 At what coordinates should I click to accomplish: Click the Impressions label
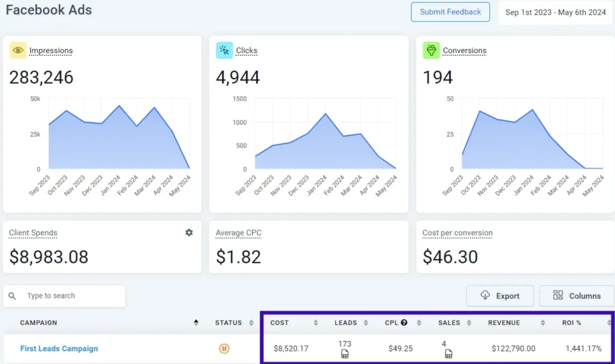pyautogui.click(x=51, y=51)
